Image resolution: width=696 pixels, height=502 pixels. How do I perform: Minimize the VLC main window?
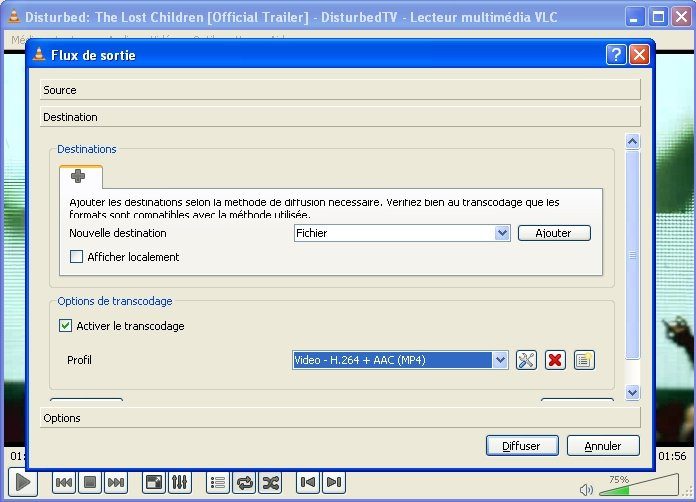pos(635,17)
